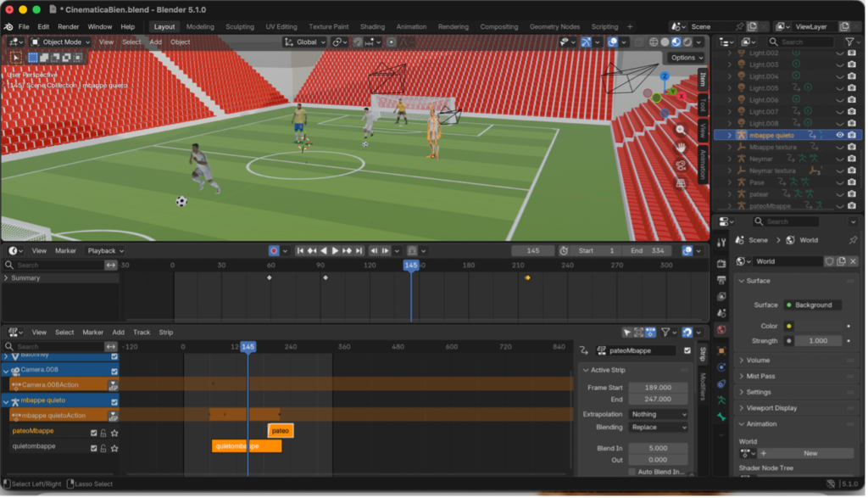Hide mbappe quieto using eye icon
The width and height of the screenshot is (868, 498).
[x=840, y=135]
